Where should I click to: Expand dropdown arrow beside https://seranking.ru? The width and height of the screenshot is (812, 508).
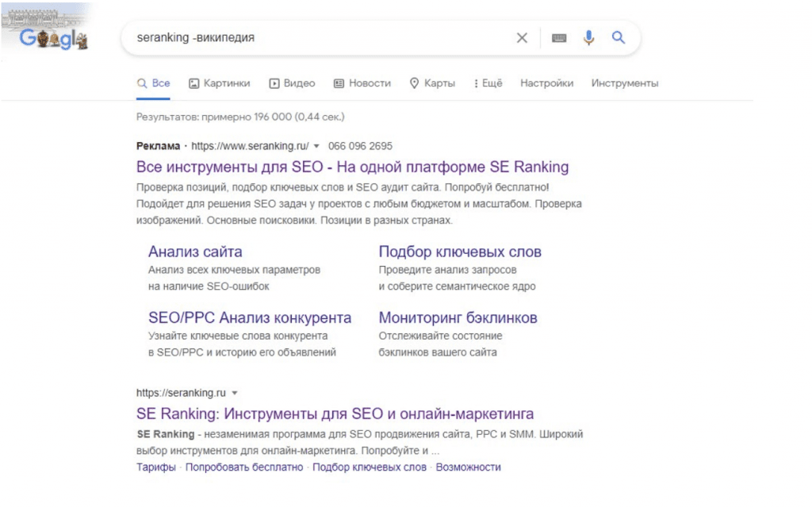coord(236,393)
